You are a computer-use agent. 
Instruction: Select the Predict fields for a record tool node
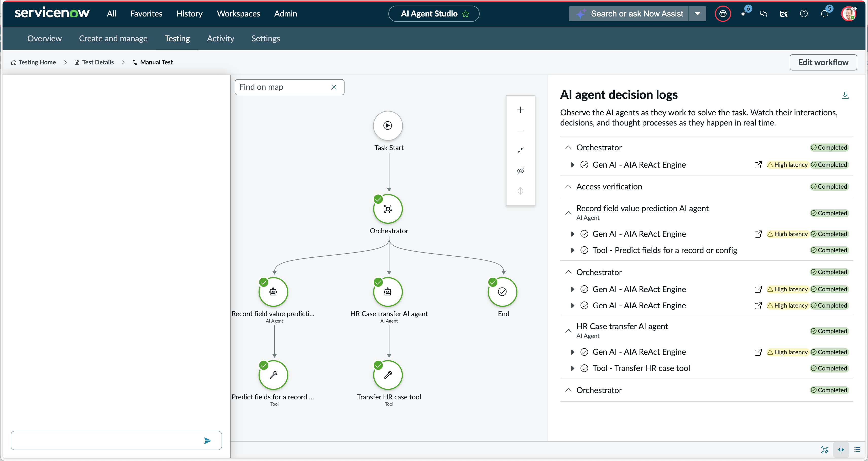tap(273, 375)
